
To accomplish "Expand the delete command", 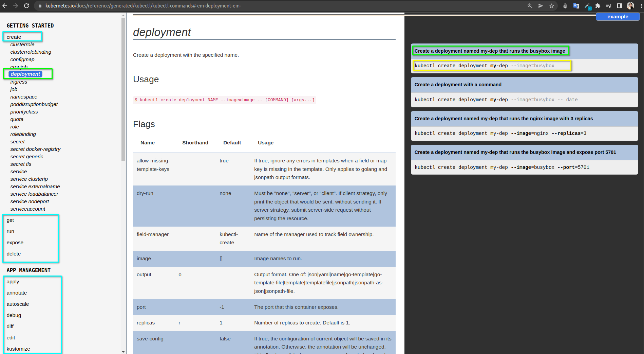I will 14,254.
